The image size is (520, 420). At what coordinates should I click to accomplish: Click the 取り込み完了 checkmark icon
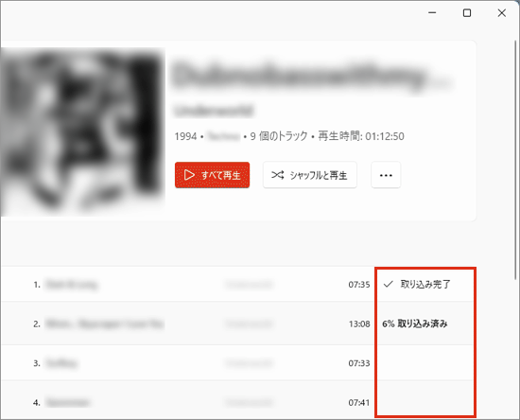388,284
